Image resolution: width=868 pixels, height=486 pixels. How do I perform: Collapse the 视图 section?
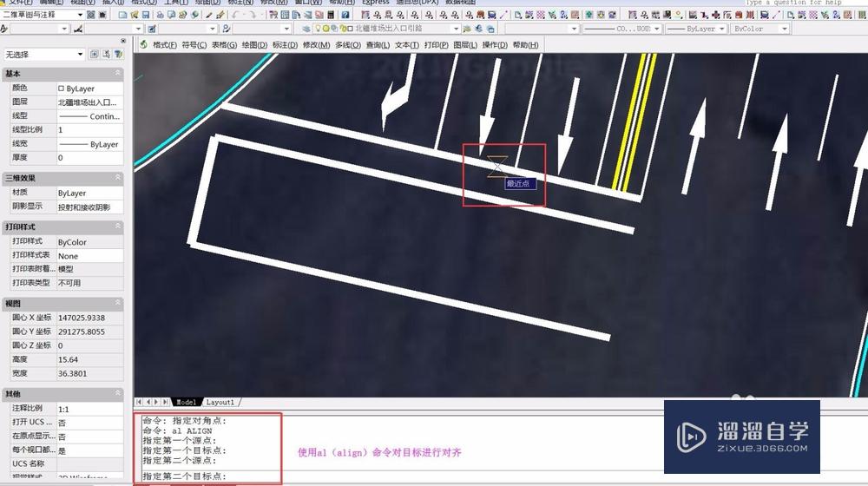[x=117, y=303]
